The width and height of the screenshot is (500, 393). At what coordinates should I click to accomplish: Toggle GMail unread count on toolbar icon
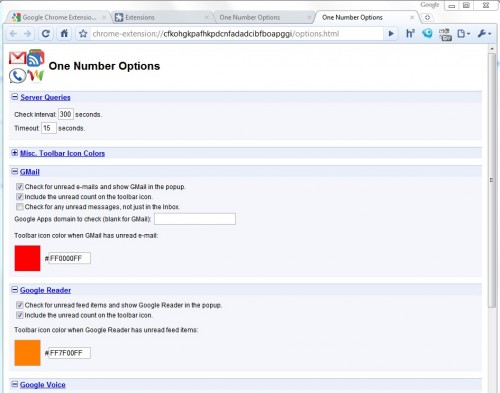click(20, 197)
